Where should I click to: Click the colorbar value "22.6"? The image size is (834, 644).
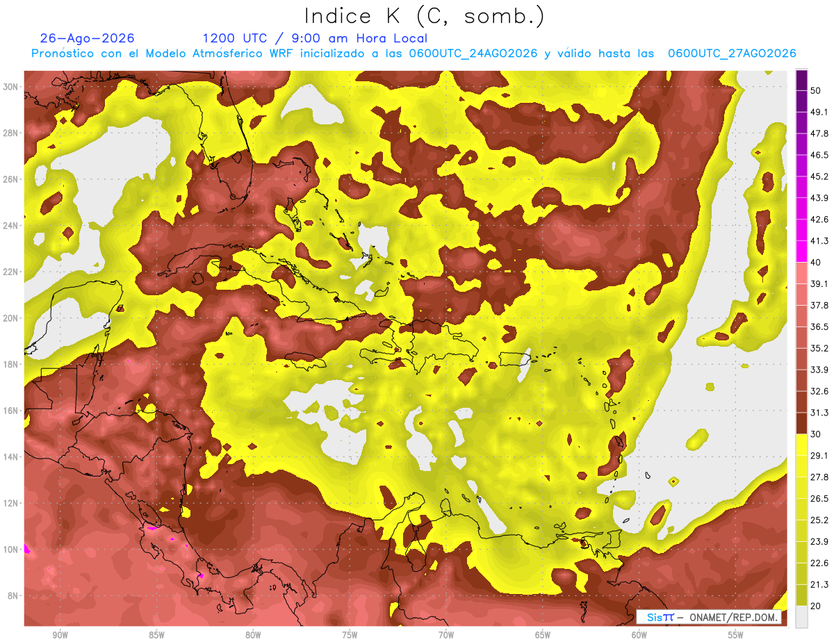pos(819,563)
